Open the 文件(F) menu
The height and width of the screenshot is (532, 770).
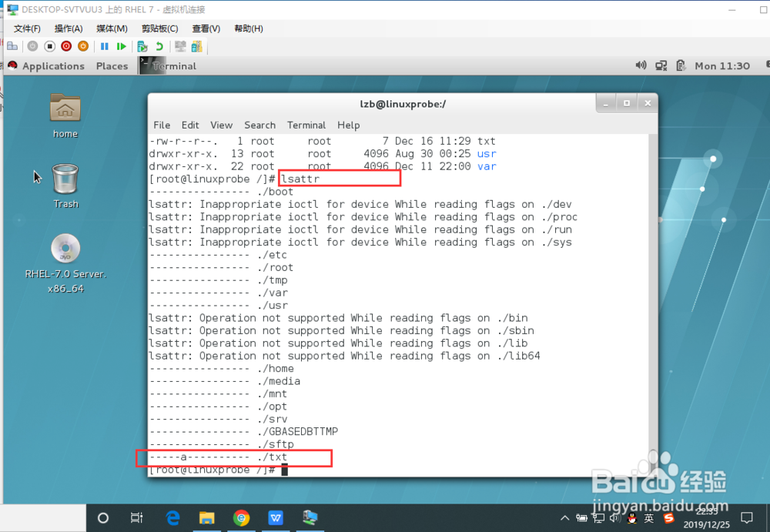coord(27,28)
